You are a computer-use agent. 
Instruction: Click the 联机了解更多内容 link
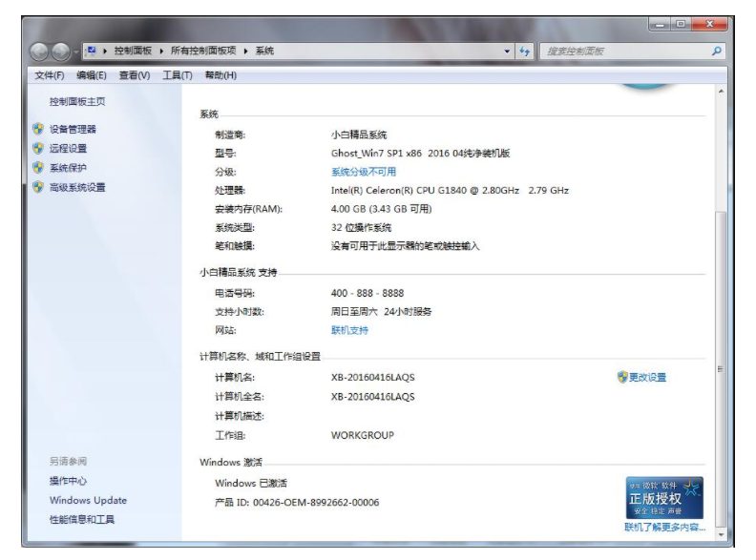(665, 528)
